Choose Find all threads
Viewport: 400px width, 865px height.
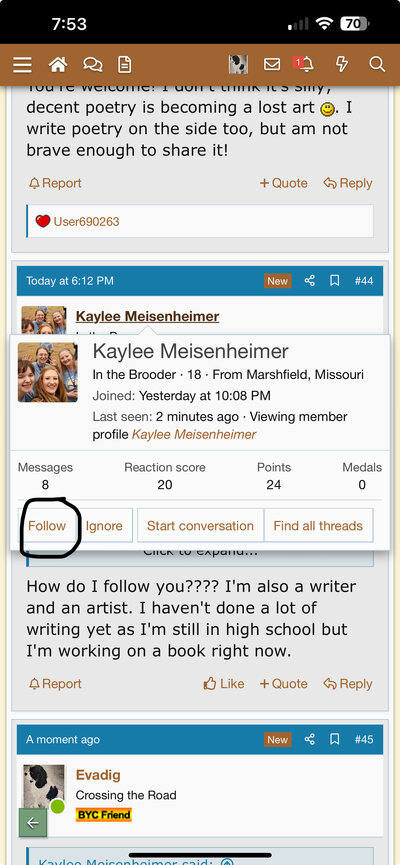click(318, 526)
